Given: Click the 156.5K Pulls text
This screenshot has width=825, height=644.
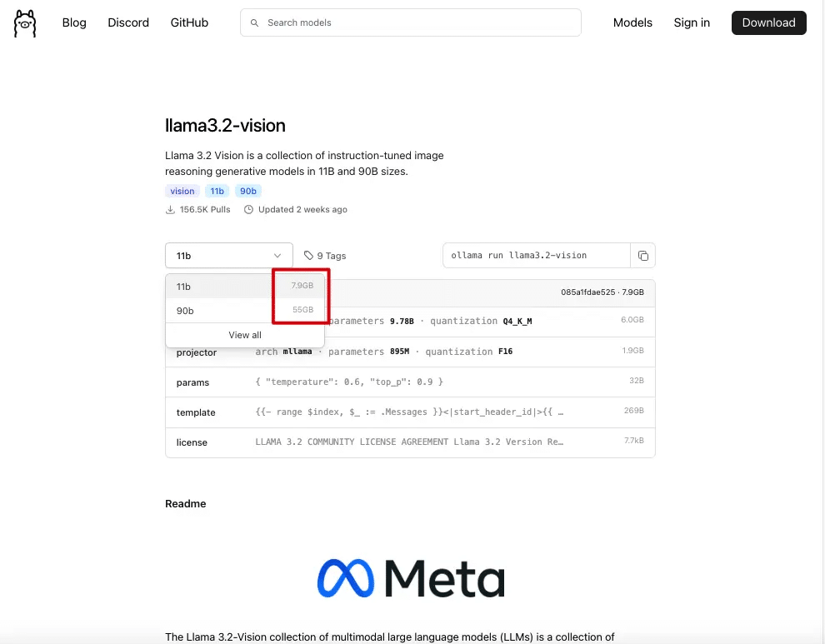Looking at the screenshot, I should click(x=205, y=209).
